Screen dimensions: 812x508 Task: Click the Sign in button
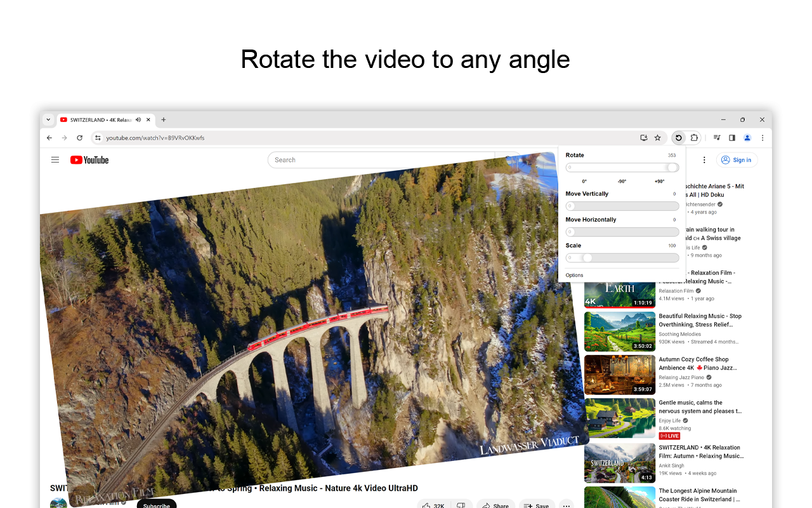(x=737, y=159)
